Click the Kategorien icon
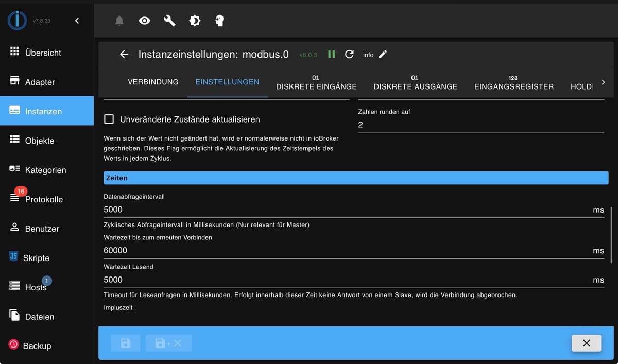The width and height of the screenshot is (618, 364). [x=14, y=169]
